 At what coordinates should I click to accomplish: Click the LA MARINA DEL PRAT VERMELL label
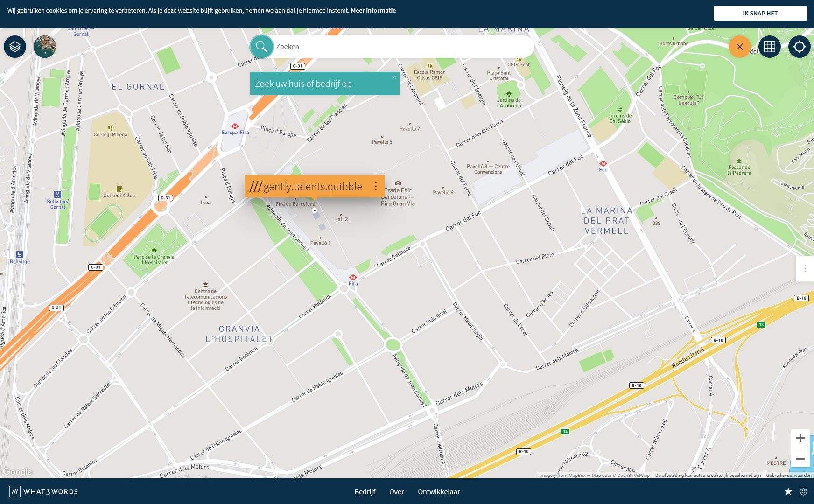(606, 221)
